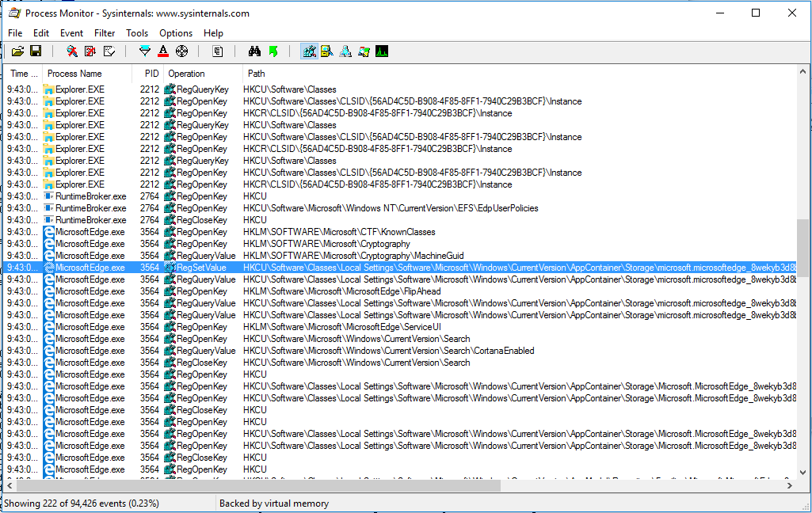
Task: Jump to object with the green arrow icon
Action: 273,51
